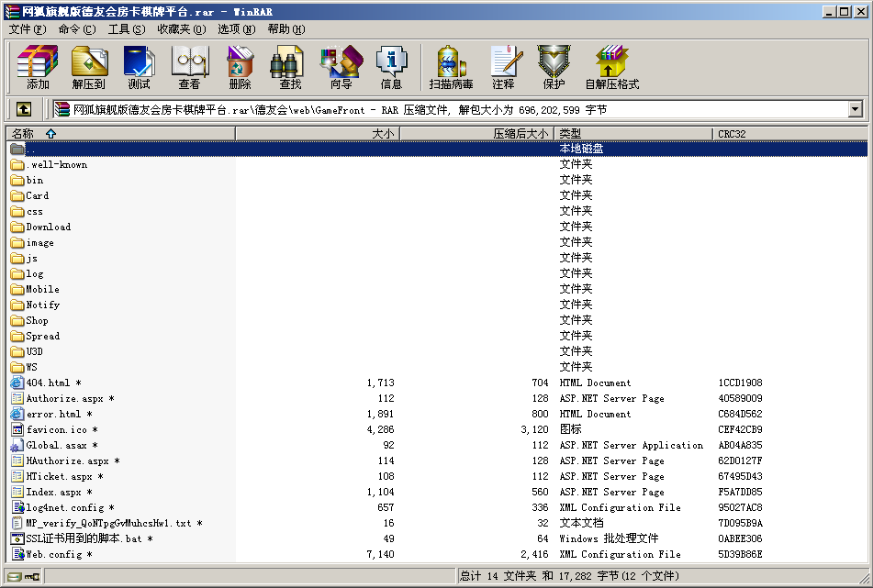873x588 pixels.
Task: Select the Download folder
Action: pos(48,227)
